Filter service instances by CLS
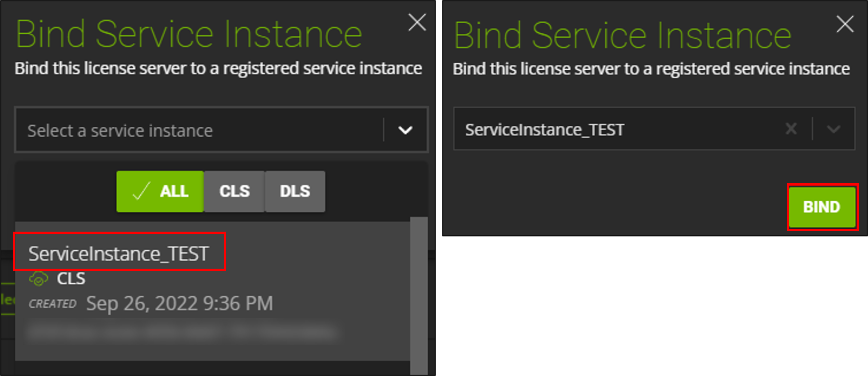This screenshot has width=868, height=376. pyautogui.click(x=234, y=191)
